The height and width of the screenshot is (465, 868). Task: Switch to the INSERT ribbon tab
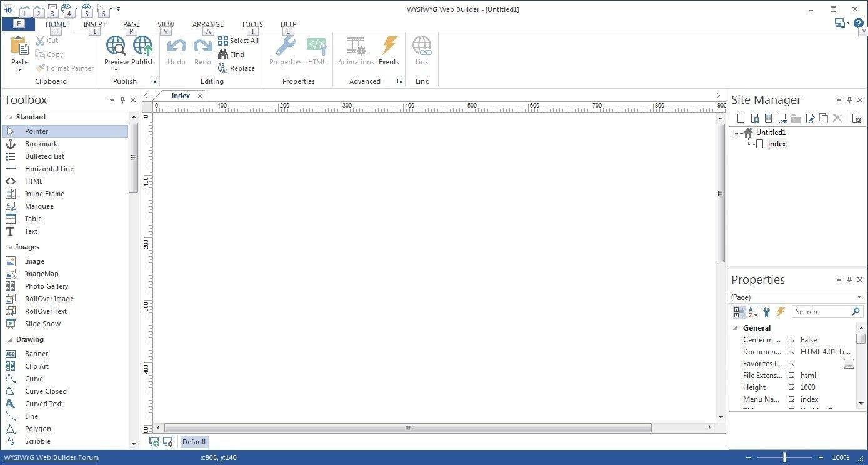click(x=94, y=24)
